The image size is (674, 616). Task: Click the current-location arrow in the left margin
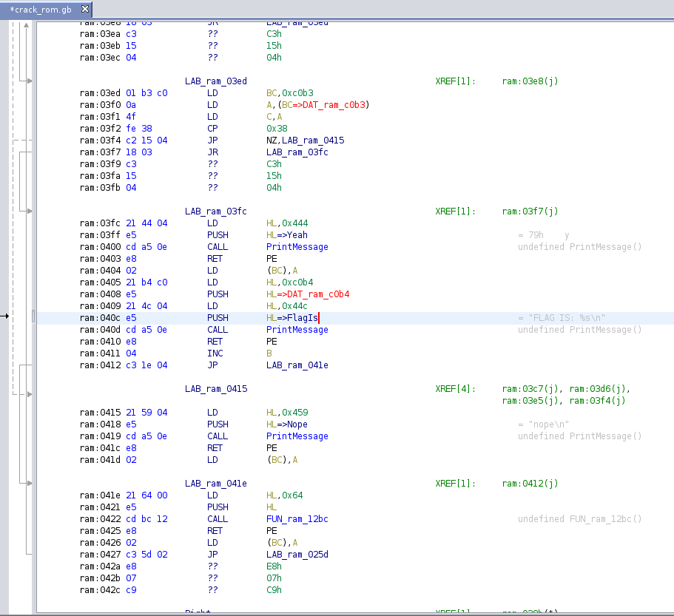click(4, 317)
